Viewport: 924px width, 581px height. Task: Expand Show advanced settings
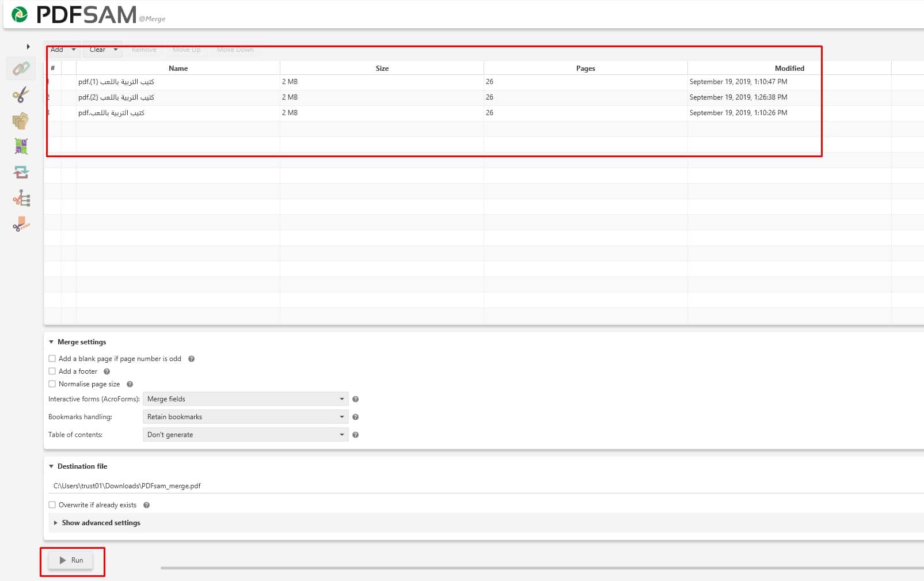[x=101, y=523]
